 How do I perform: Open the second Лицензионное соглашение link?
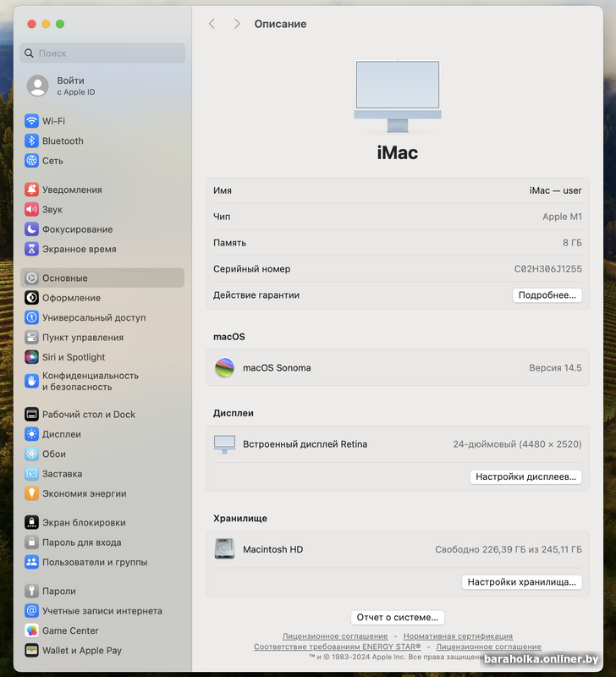[x=489, y=647]
